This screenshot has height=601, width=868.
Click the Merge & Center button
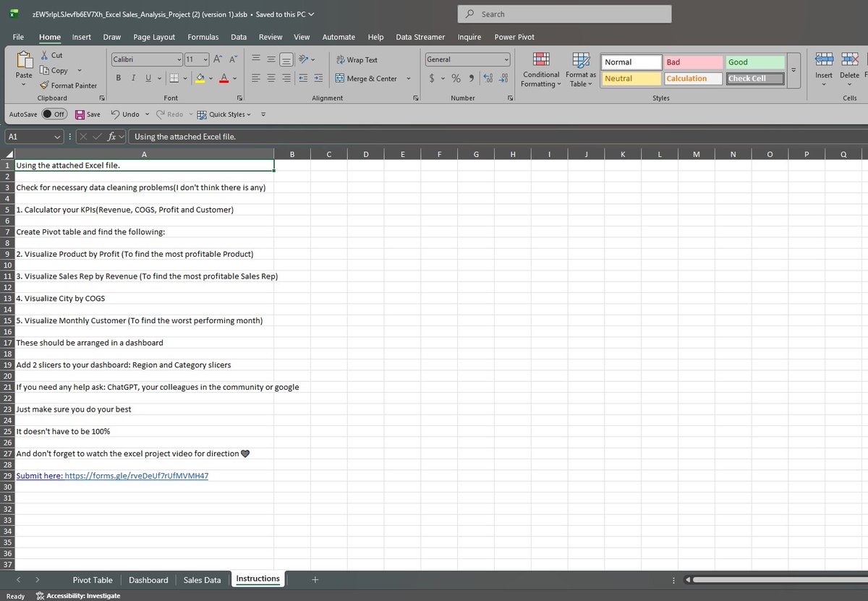[x=367, y=78]
